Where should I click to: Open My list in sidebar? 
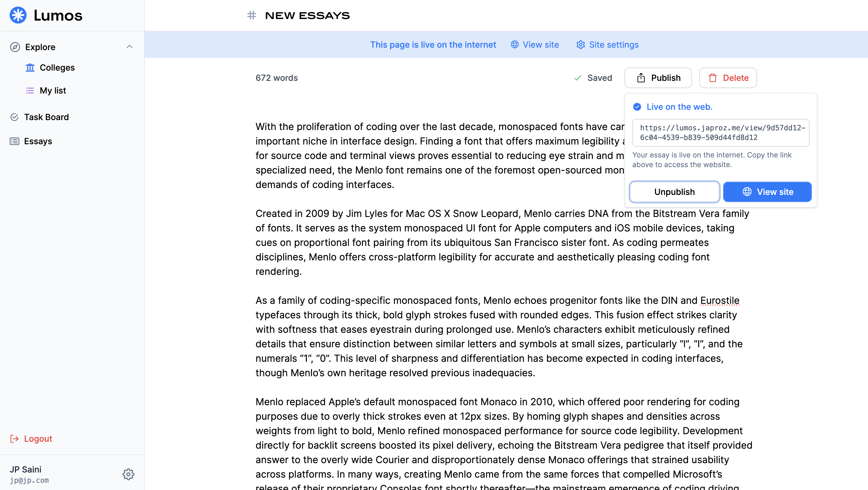coord(53,91)
